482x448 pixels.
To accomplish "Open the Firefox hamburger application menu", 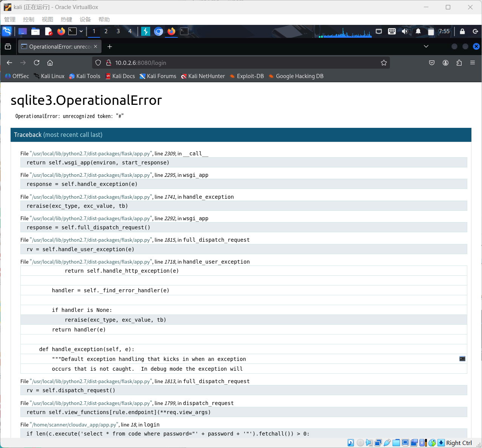I will point(473,63).
